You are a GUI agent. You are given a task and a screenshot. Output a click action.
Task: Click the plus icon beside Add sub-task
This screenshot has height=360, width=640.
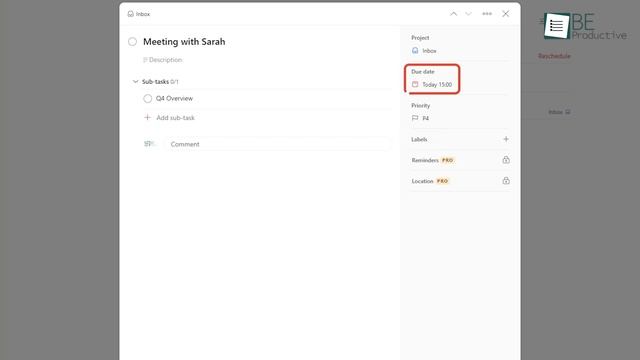tap(147, 118)
